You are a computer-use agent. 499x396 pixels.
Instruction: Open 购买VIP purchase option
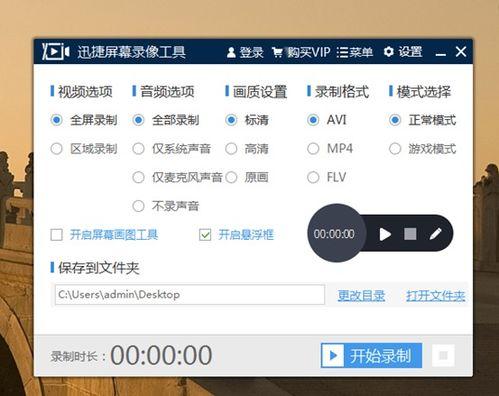tap(301, 52)
